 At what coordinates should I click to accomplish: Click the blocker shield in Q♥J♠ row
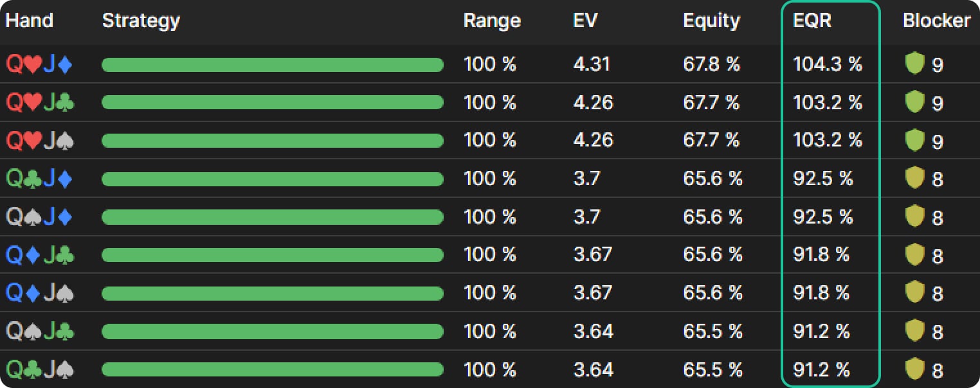pyautogui.click(x=914, y=140)
